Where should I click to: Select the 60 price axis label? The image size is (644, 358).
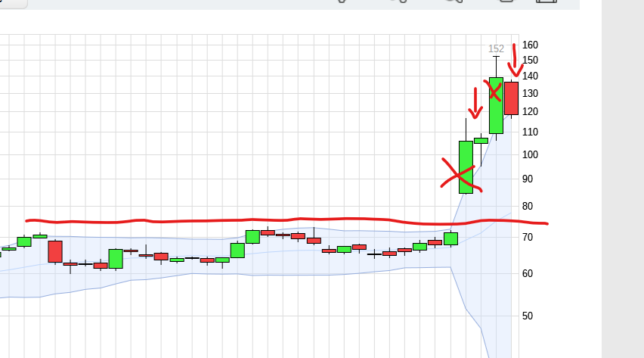(x=528, y=274)
